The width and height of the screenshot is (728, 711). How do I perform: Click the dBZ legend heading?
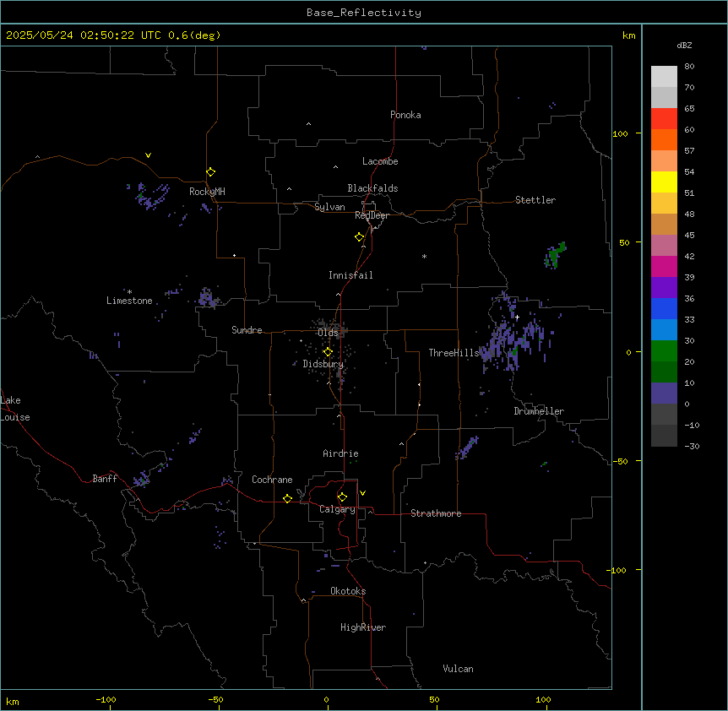(684, 45)
